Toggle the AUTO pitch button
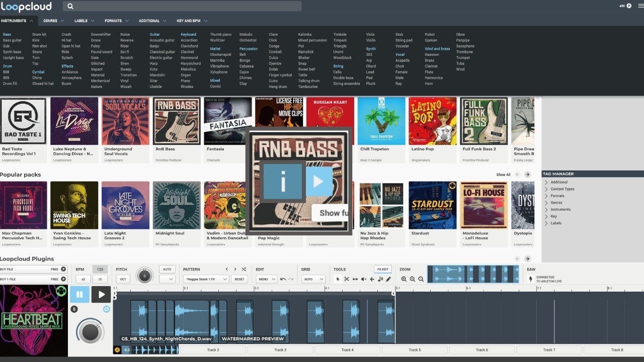The height and width of the screenshot is (362, 644). tap(167, 269)
